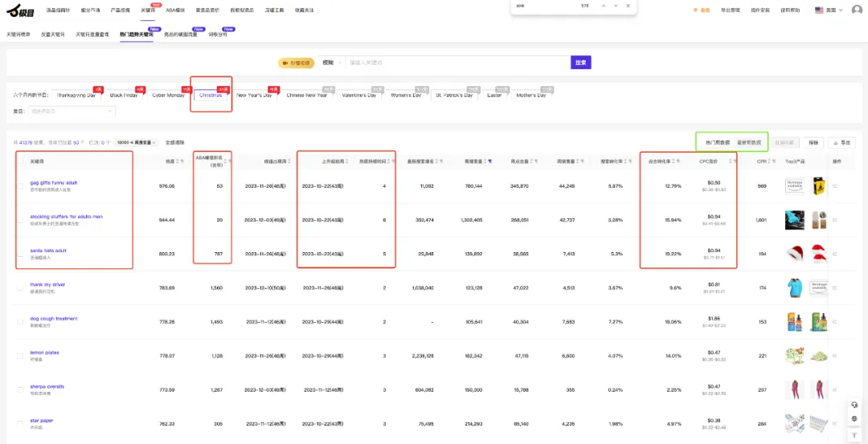868x444 pixels.
Task: Check the box for star paper
Action: click(20, 424)
